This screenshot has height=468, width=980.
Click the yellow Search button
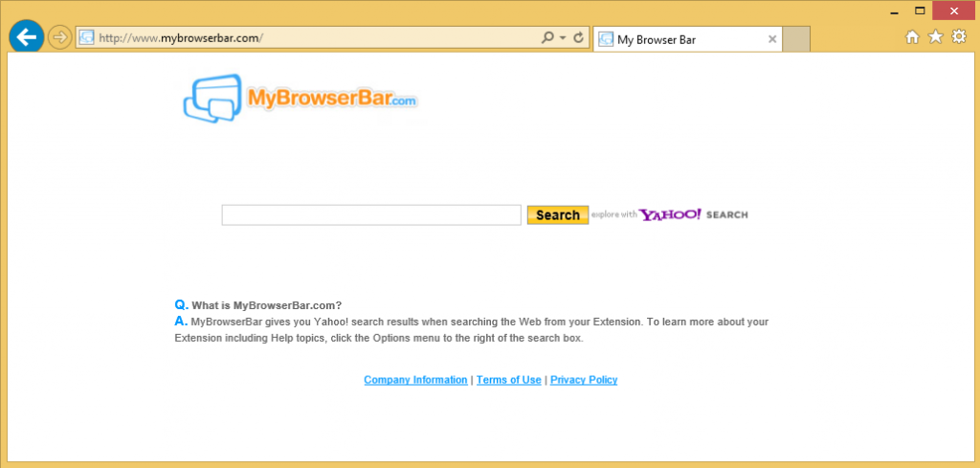pyautogui.click(x=558, y=215)
